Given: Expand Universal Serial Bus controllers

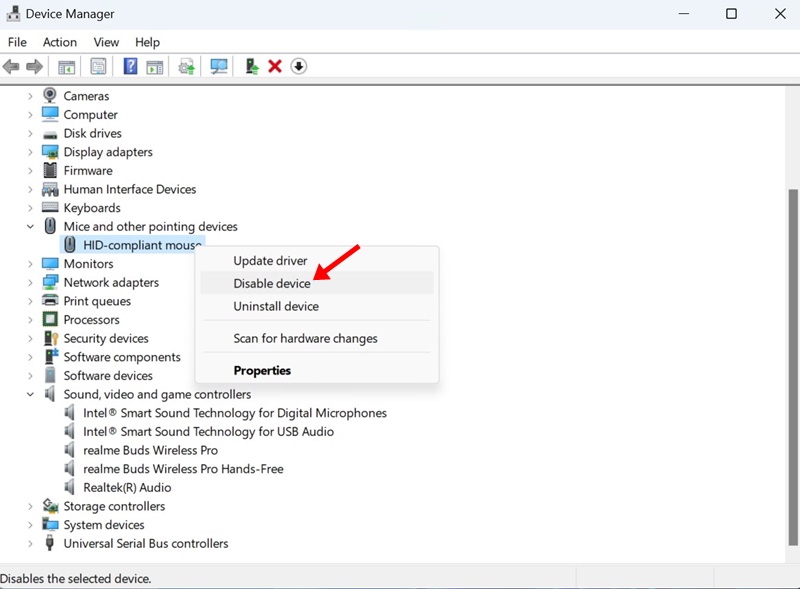Looking at the screenshot, I should 30,544.
